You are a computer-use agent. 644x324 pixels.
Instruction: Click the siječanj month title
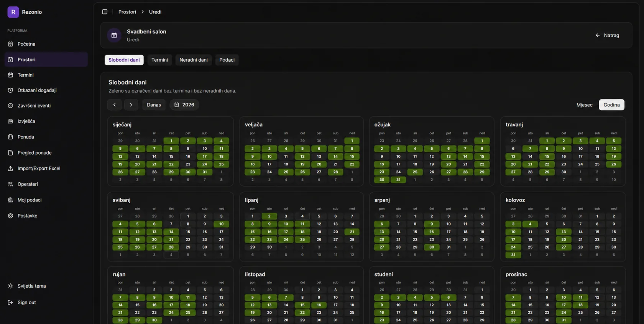(122, 125)
